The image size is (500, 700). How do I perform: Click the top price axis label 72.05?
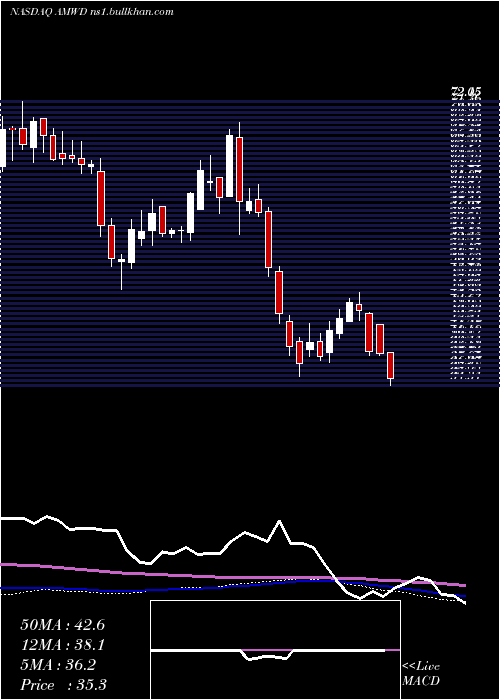[466, 93]
